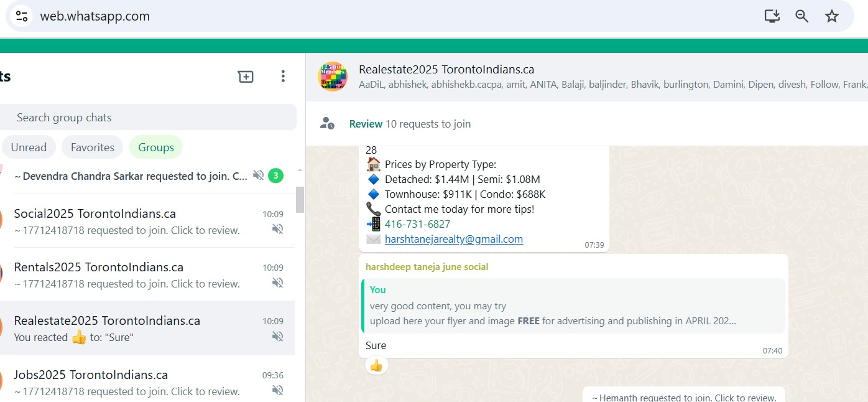Toggle the Groups filter chip
The width and height of the screenshot is (868, 402).
tap(156, 147)
